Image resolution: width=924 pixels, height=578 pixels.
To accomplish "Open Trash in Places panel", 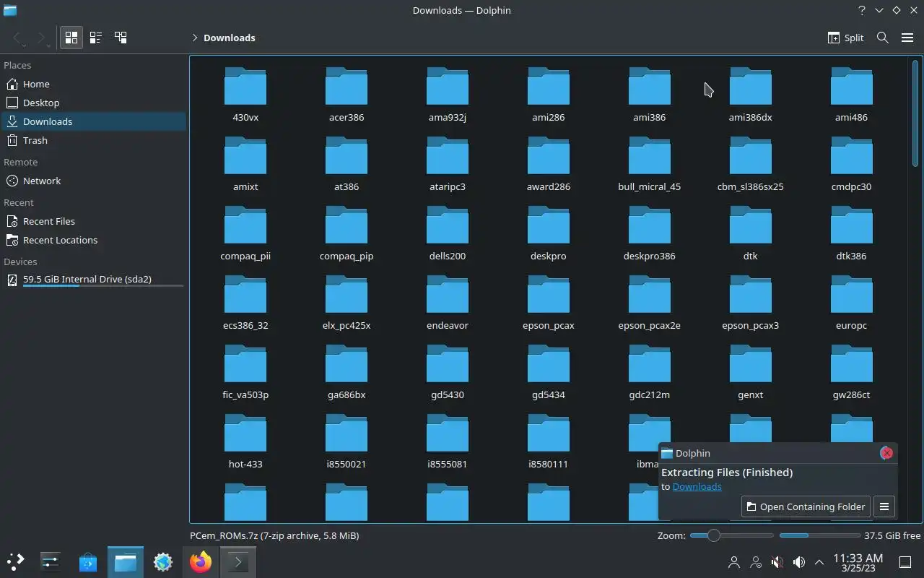I will pos(94,140).
